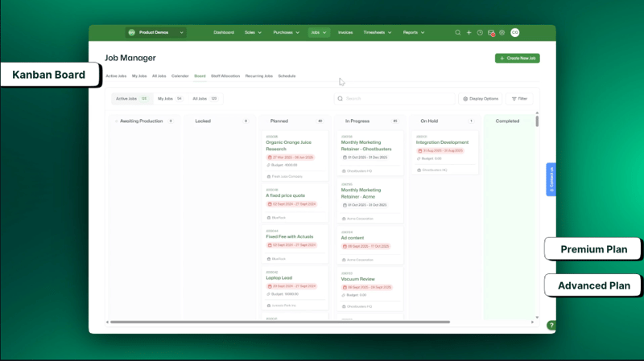Switch to the All Jobs filter toggle
The image size is (644, 361).
(x=204, y=99)
